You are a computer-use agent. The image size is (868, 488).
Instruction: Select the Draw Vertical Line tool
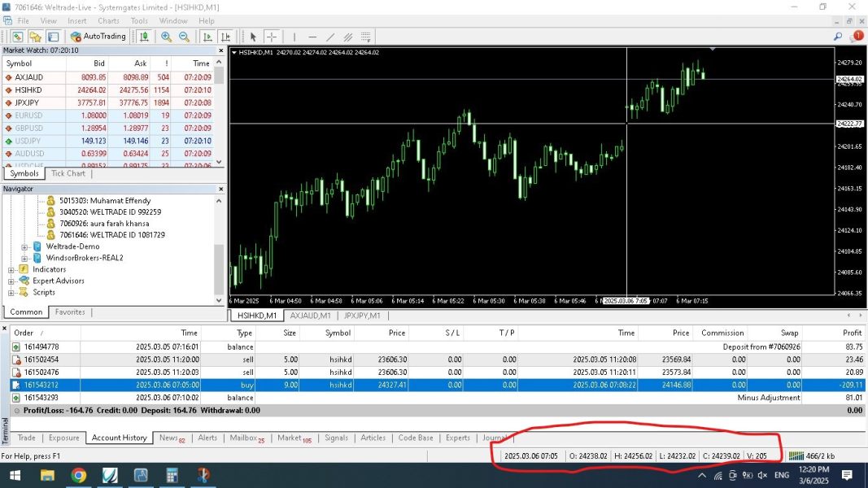coord(294,37)
